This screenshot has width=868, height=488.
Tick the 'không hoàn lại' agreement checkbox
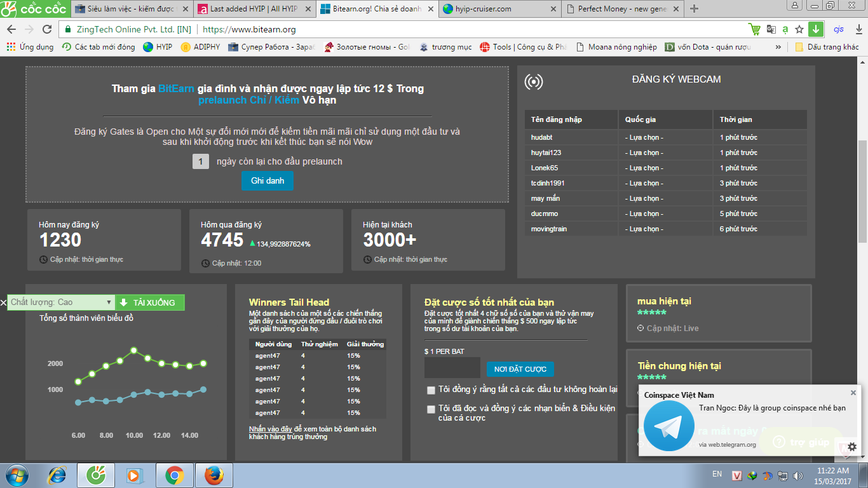431,390
